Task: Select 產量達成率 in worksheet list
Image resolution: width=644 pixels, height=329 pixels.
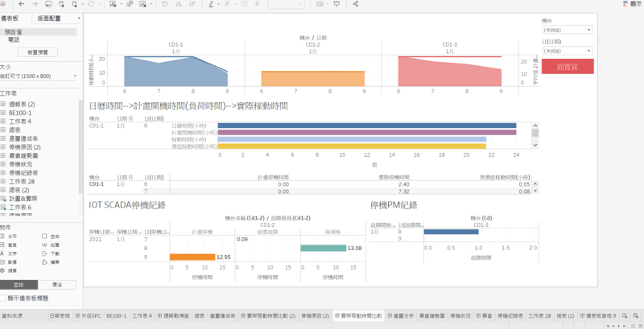Action: pyautogui.click(x=23, y=138)
